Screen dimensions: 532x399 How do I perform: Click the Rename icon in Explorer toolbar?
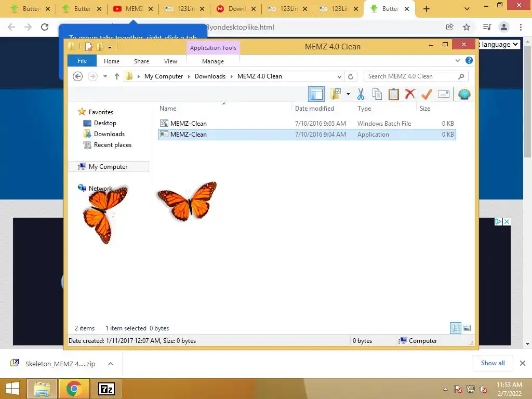444,94
